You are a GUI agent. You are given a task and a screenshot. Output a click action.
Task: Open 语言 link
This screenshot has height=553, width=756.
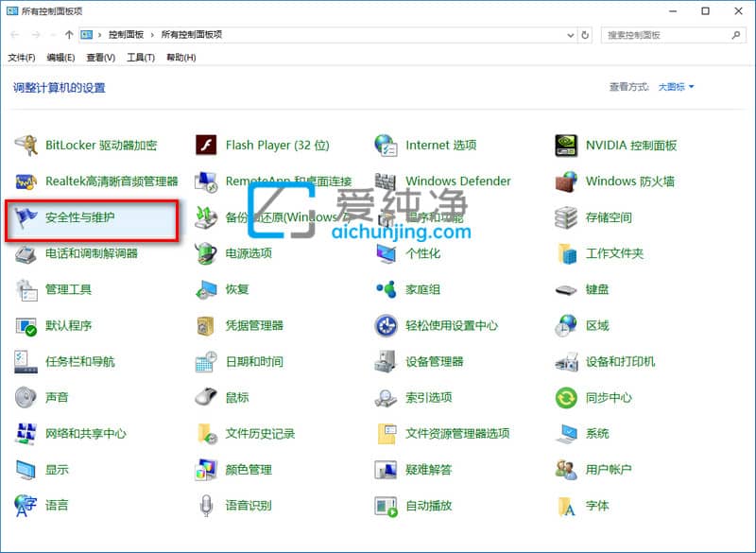57,506
